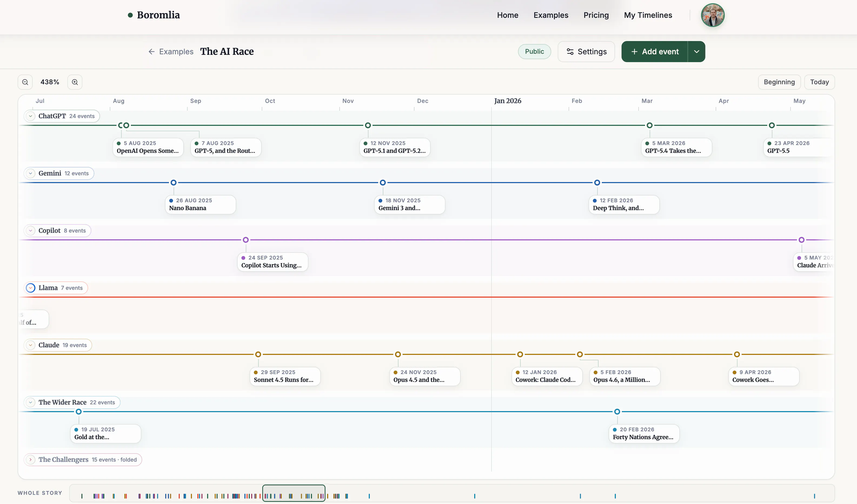
Task: Jump to Today on timeline
Action: pyautogui.click(x=819, y=82)
